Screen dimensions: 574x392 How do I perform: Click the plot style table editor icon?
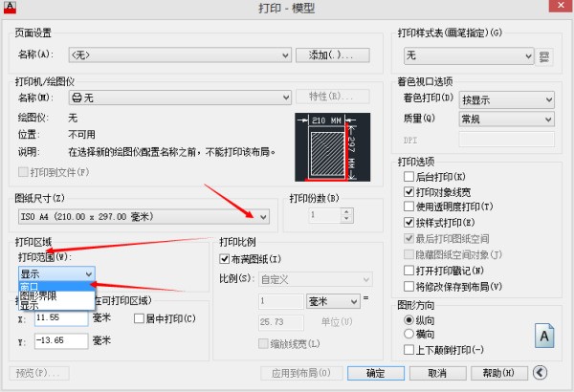pos(545,56)
